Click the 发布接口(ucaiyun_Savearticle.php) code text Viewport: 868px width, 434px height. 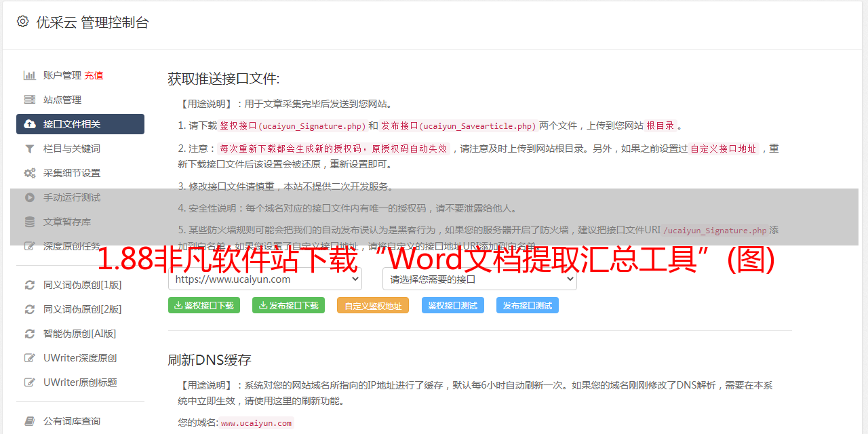[458, 125]
